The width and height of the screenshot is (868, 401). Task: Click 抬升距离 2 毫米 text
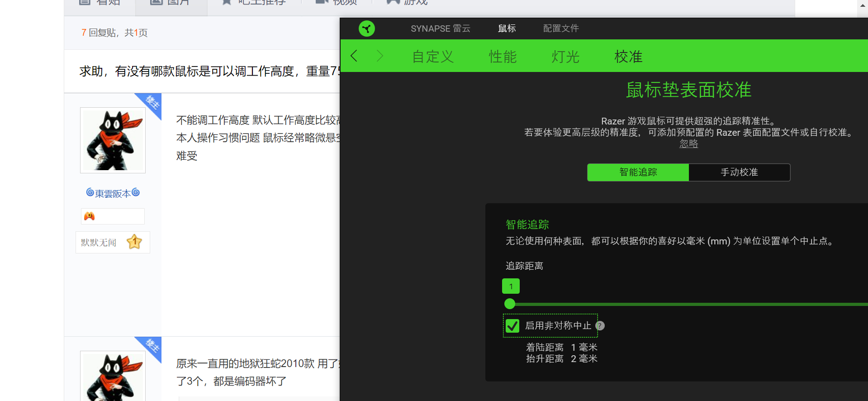tap(562, 359)
